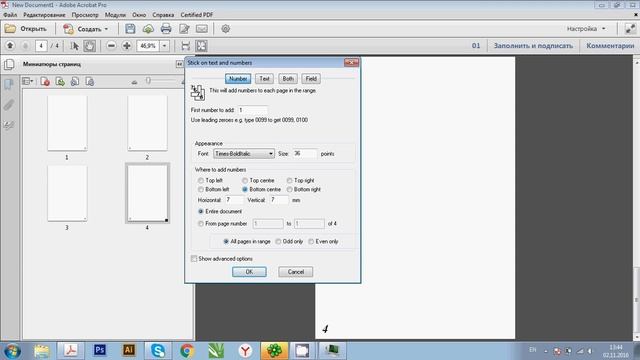Click the Print icon in toolbar

(x=166, y=29)
